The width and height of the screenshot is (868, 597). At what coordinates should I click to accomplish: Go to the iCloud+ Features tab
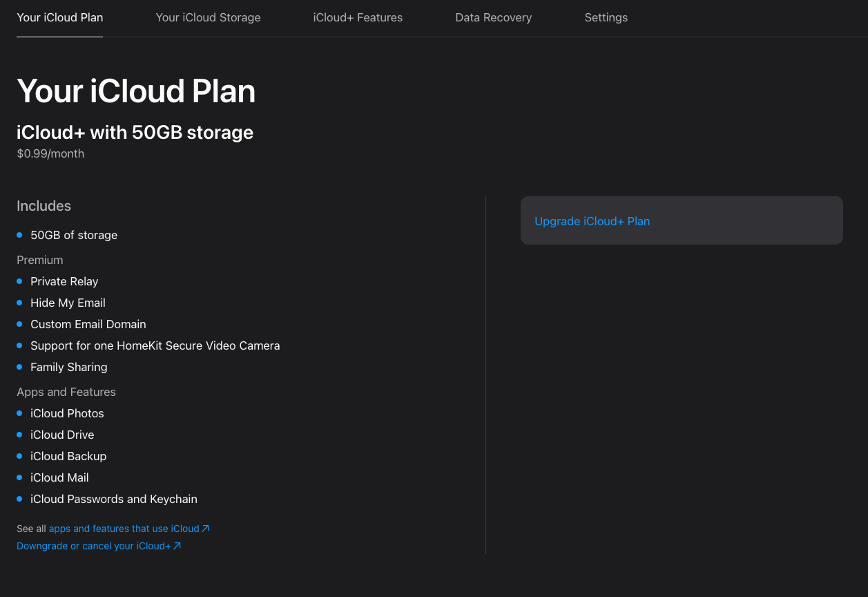click(358, 17)
